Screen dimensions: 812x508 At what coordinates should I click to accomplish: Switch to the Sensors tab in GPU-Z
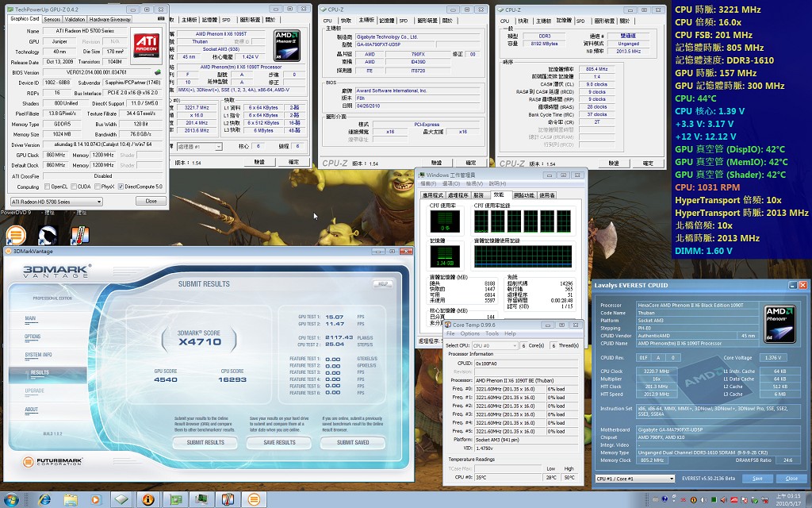[52, 19]
